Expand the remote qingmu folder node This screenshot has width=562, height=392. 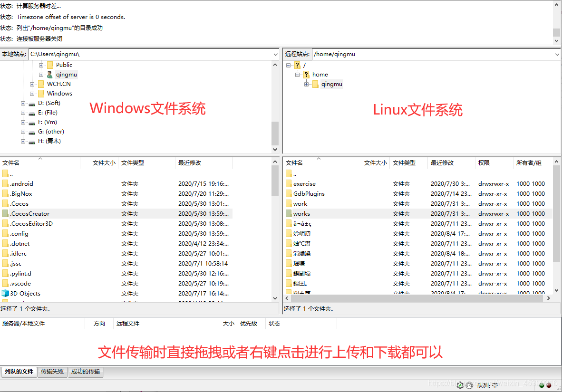coord(306,84)
